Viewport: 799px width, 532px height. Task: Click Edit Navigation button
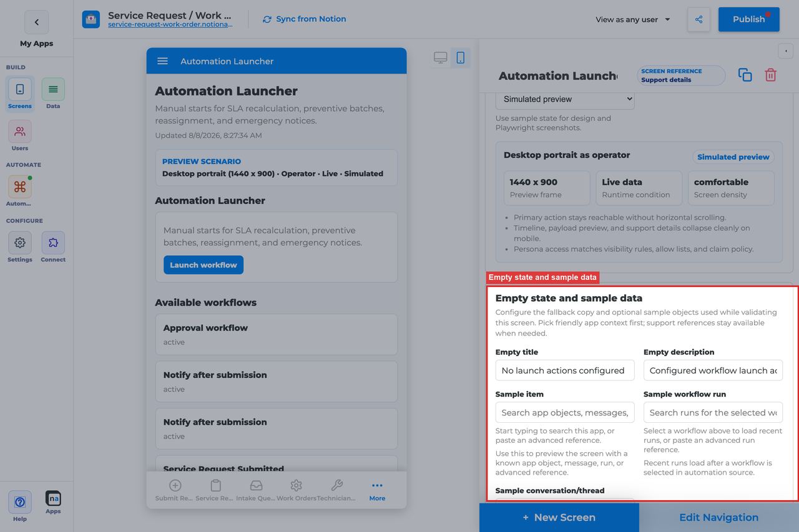pyautogui.click(x=719, y=518)
